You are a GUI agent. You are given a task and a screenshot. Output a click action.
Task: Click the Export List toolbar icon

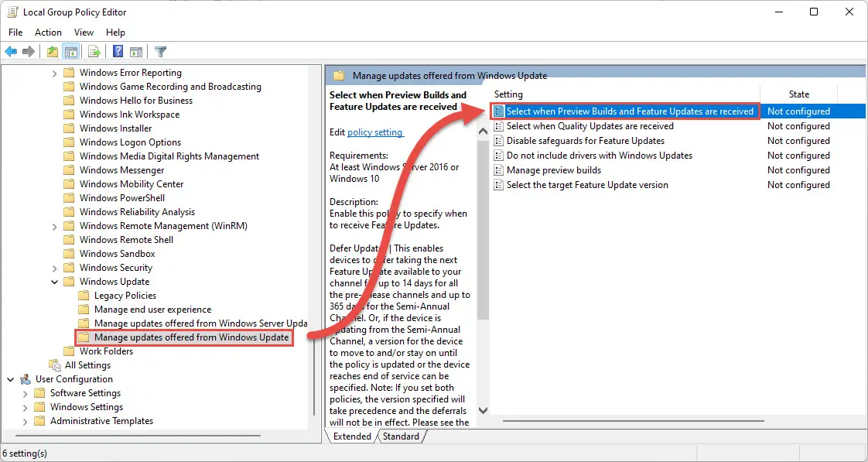94,52
